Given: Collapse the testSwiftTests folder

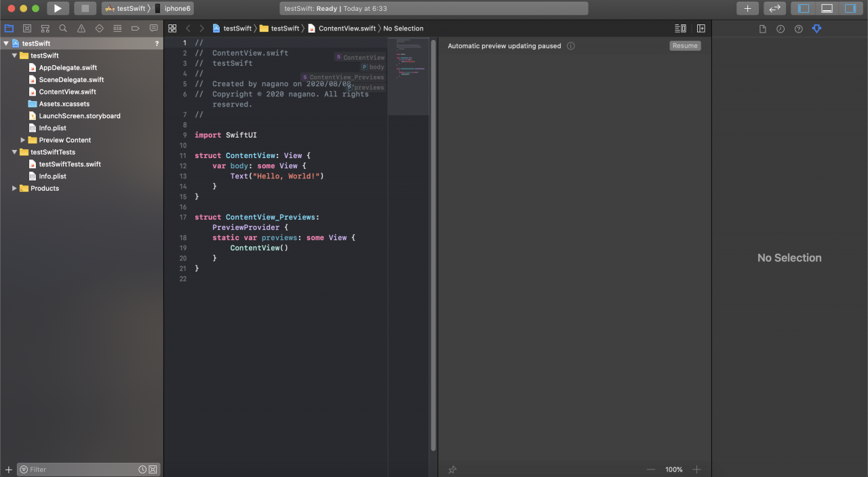Looking at the screenshot, I should click(x=14, y=152).
